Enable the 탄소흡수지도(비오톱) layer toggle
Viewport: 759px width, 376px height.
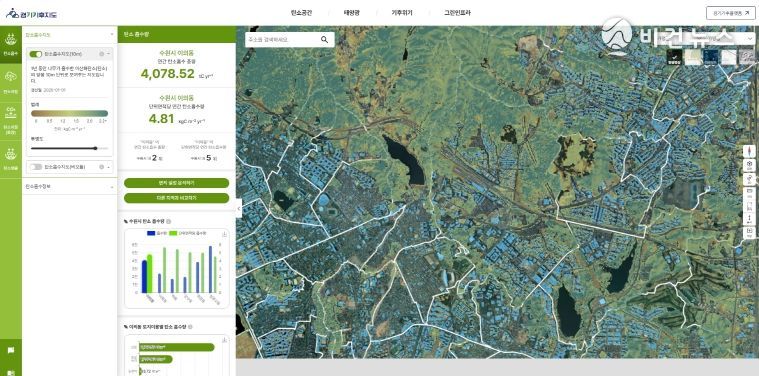pos(36,167)
